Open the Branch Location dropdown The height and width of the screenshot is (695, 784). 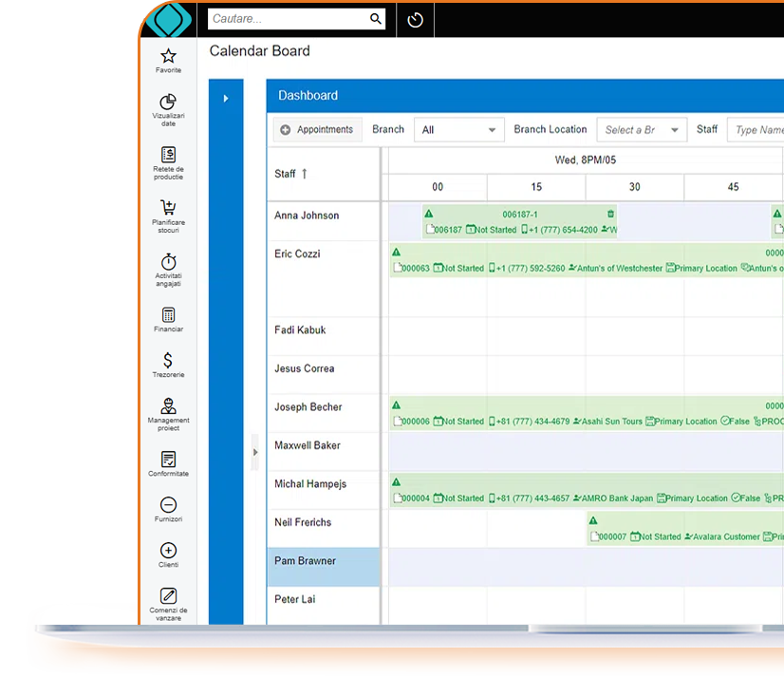[x=642, y=130]
